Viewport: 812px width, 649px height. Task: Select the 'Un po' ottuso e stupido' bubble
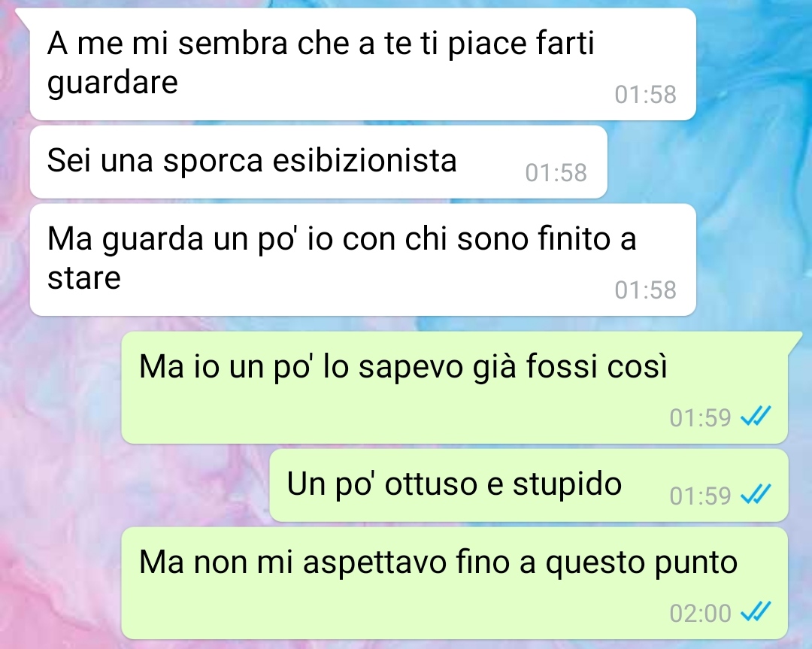pos(529,485)
